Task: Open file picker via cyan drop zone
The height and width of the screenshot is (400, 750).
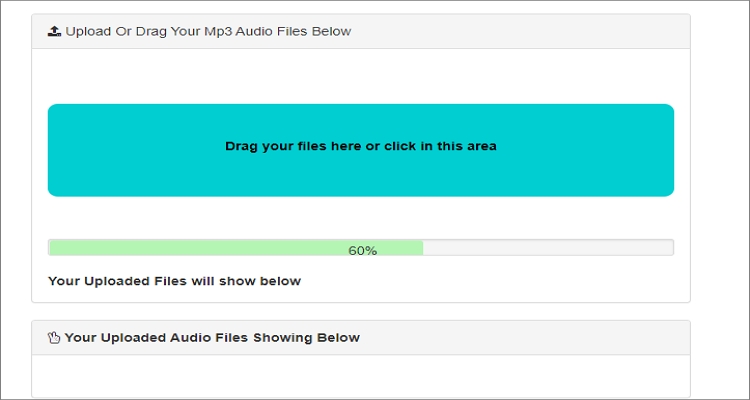Action: pyautogui.click(x=361, y=150)
